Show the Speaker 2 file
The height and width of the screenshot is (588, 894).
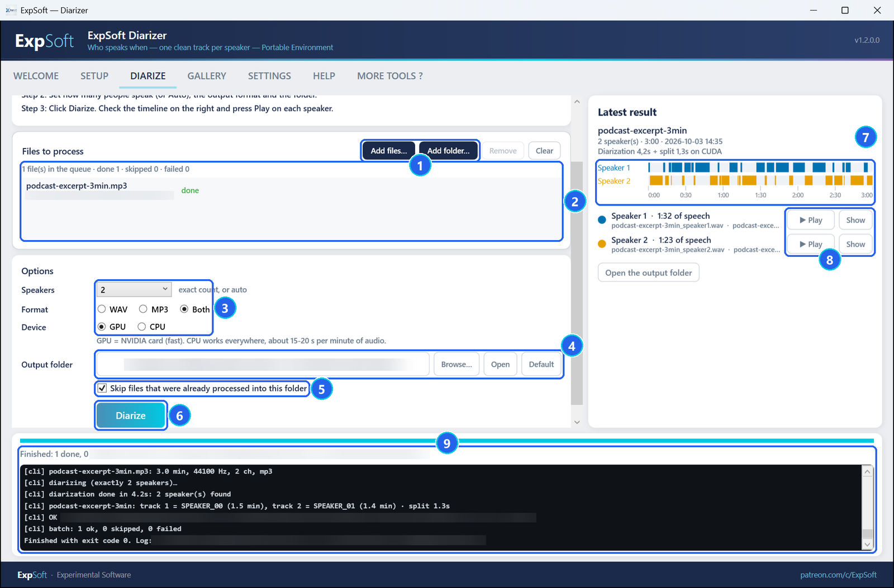[x=855, y=244]
